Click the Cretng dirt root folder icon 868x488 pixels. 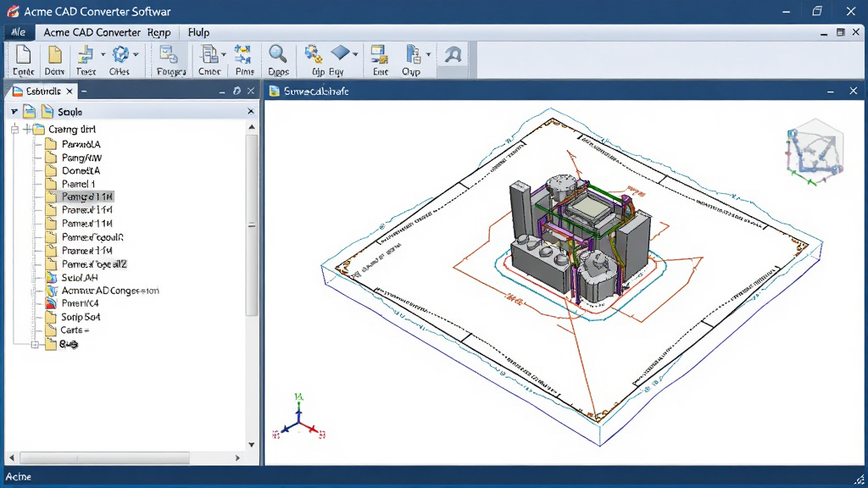point(38,130)
